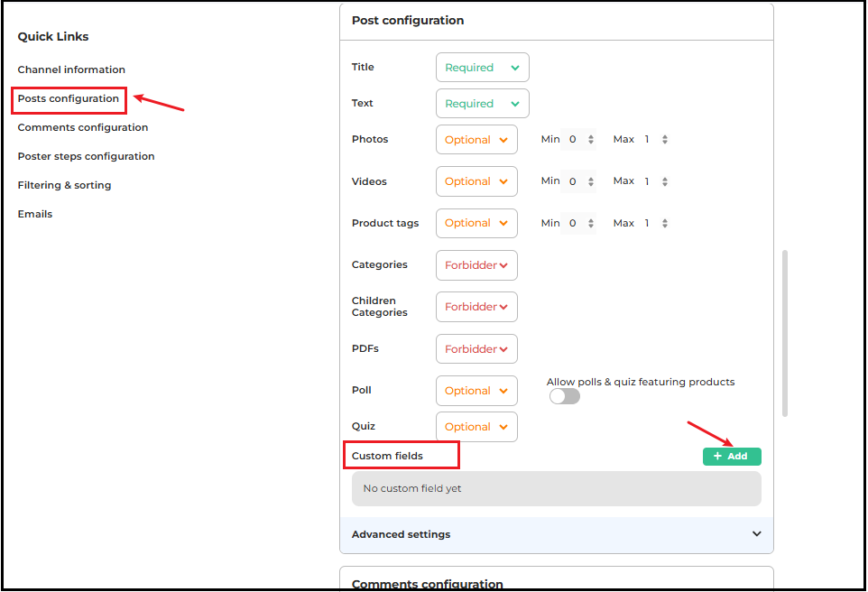Toggle Allow polls & quiz featuring products
The image size is (868, 592).
564,396
